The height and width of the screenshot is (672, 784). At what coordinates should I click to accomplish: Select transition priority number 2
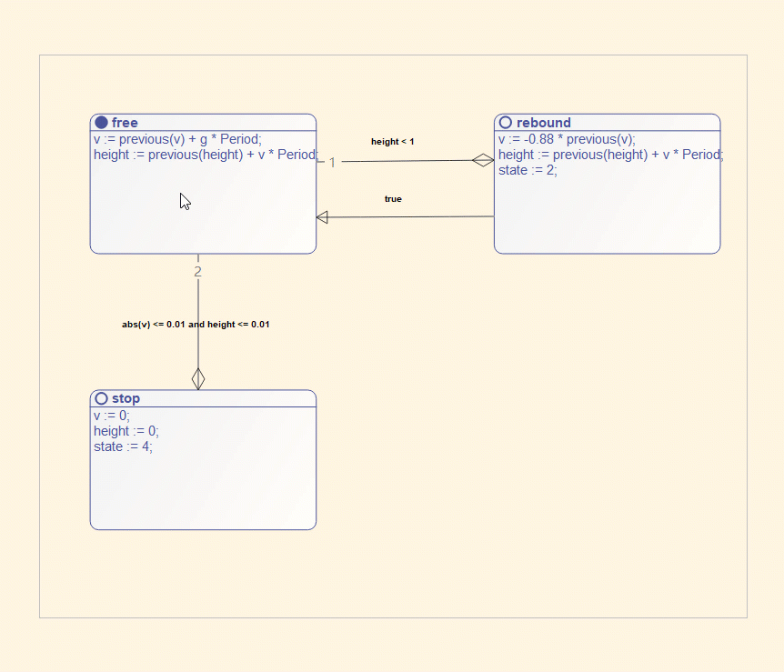(x=198, y=272)
